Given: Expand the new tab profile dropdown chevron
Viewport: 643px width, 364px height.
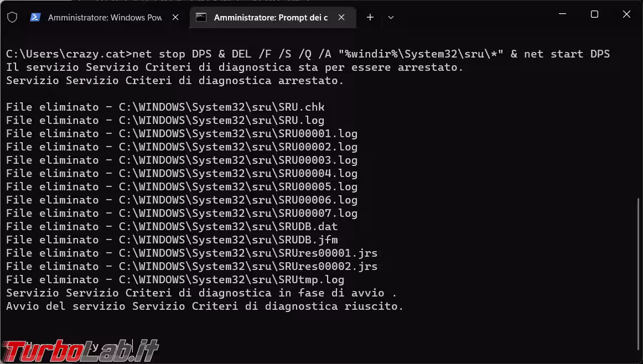Looking at the screenshot, I should click(391, 18).
